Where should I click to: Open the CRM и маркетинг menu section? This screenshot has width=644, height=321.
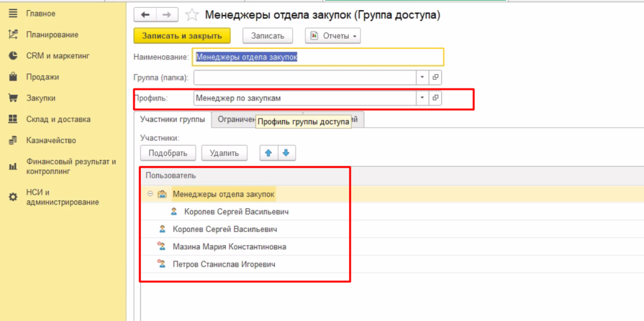57,56
